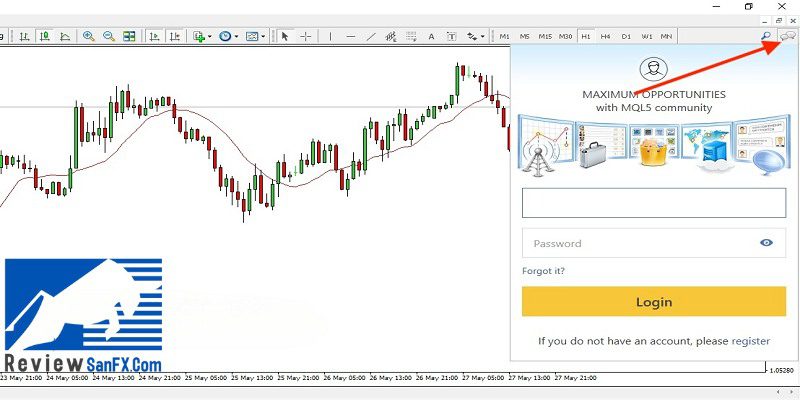The image size is (800, 400).
Task: Zoom in on the chart
Action: (89, 36)
